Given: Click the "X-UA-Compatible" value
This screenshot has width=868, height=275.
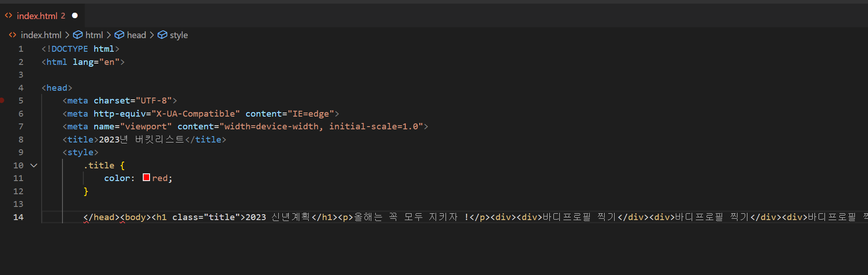Looking at the screenshot, I should click(195, 113).
